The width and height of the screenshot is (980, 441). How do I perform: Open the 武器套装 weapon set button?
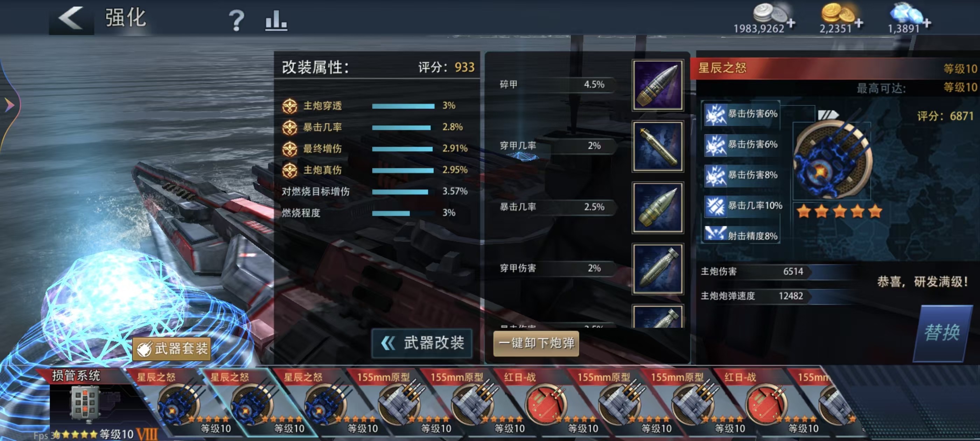point(172,348)
